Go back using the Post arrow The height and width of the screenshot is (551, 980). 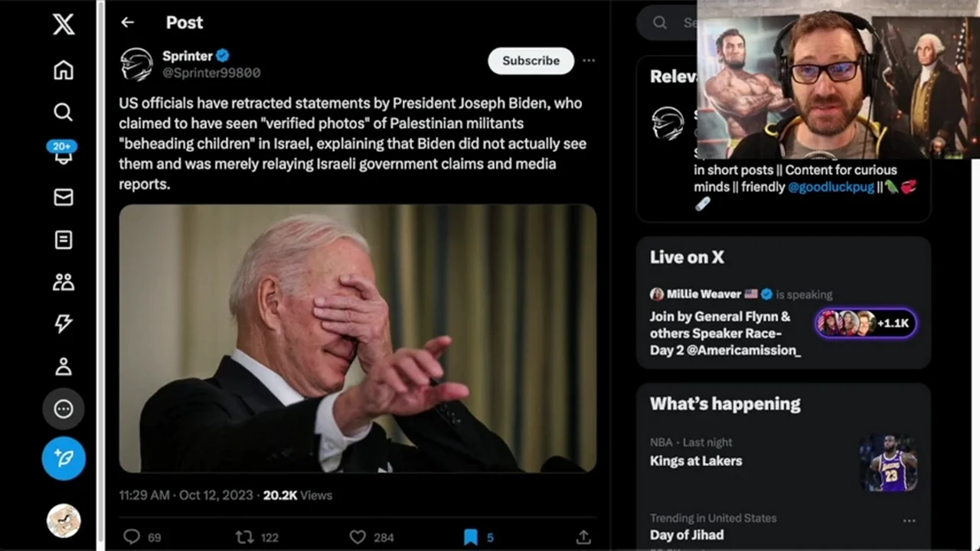(127, 23)
